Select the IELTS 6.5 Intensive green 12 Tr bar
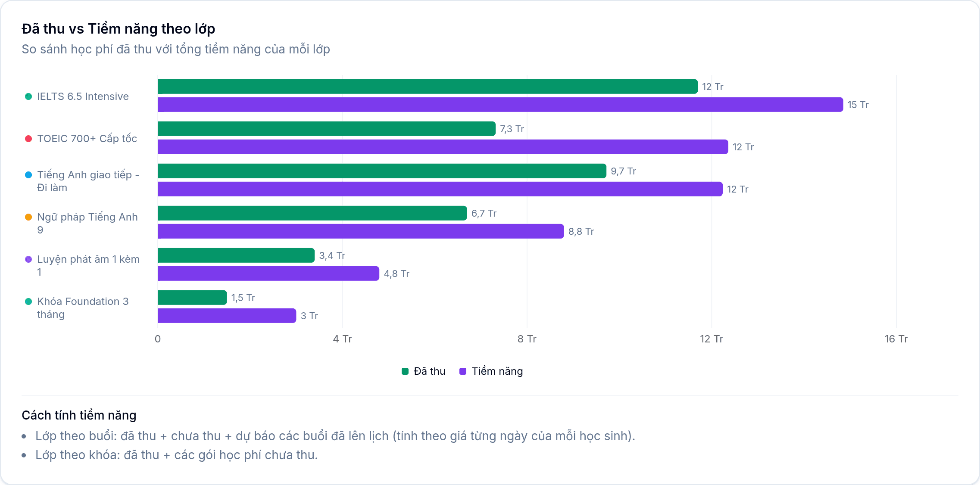Image resolution: width=980 pixels, height=485 pixels. (428, 87)
